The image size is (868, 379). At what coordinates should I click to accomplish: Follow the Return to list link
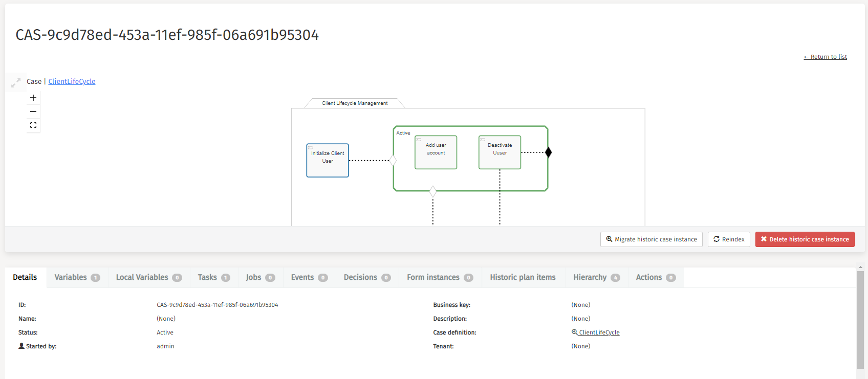[825, 57]
